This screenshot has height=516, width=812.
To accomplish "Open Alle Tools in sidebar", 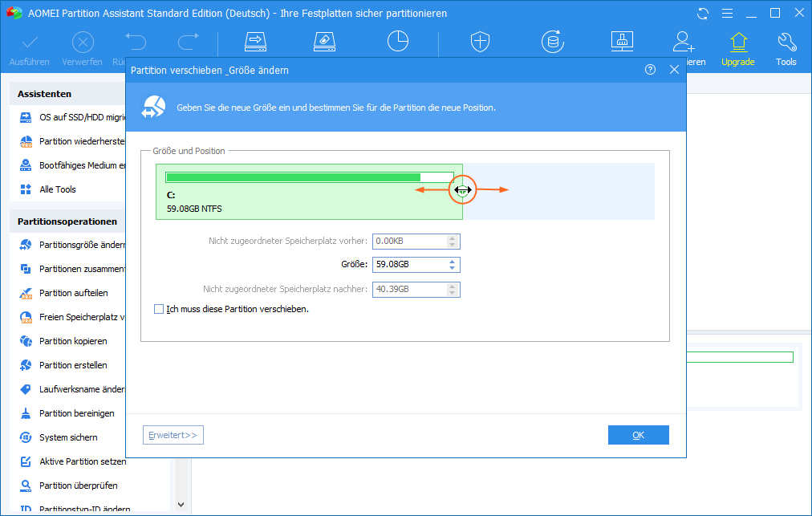I will tap(58, 189).
